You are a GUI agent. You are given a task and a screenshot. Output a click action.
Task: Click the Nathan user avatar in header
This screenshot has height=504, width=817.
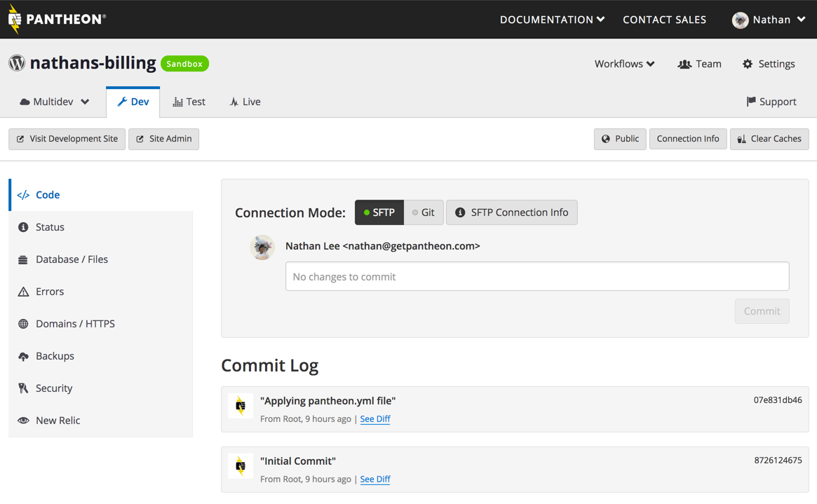point(740,20)
